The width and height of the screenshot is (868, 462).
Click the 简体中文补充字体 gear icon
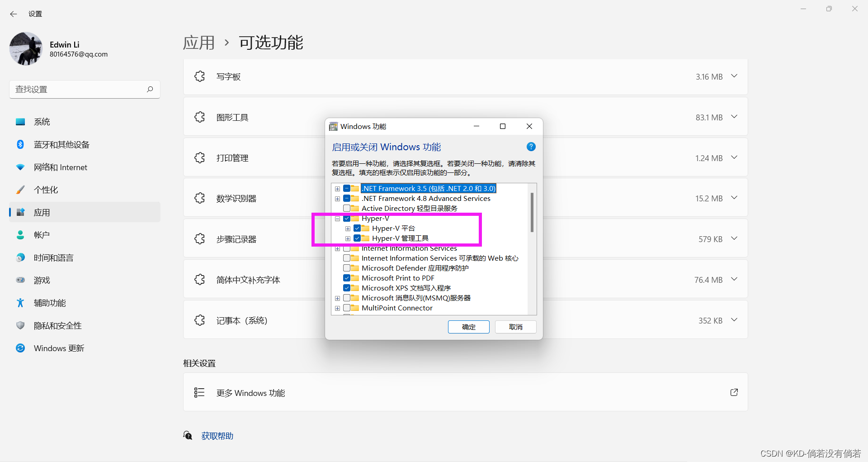pyautogui.click(x=200, y=280)
